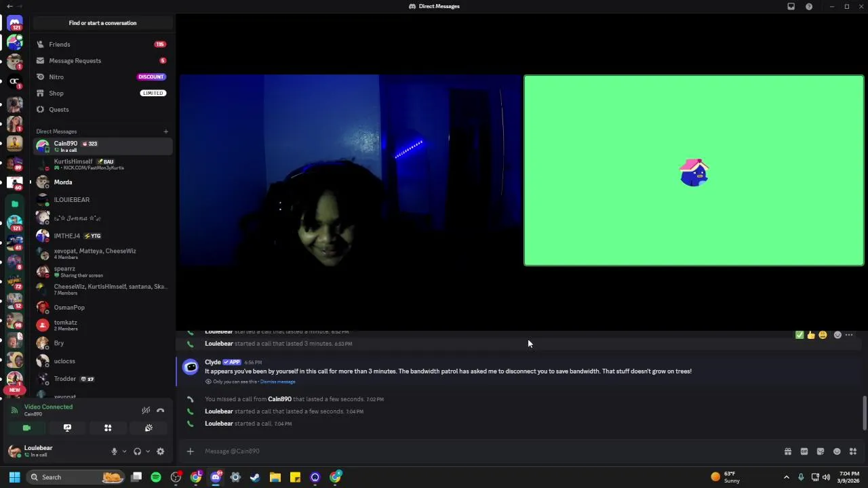Open the tomkatz group DM

[x=102, y=325]
